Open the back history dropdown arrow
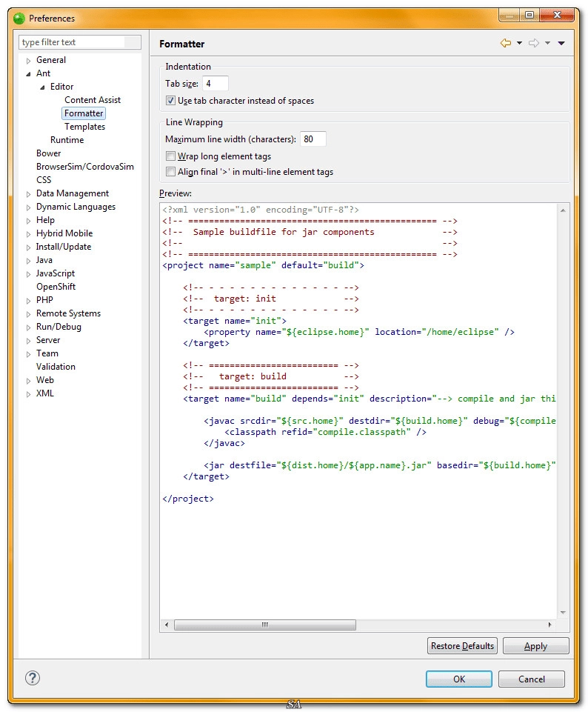This screenshot has height=712, width=588. pyautogui.click(x=519, y=43)
